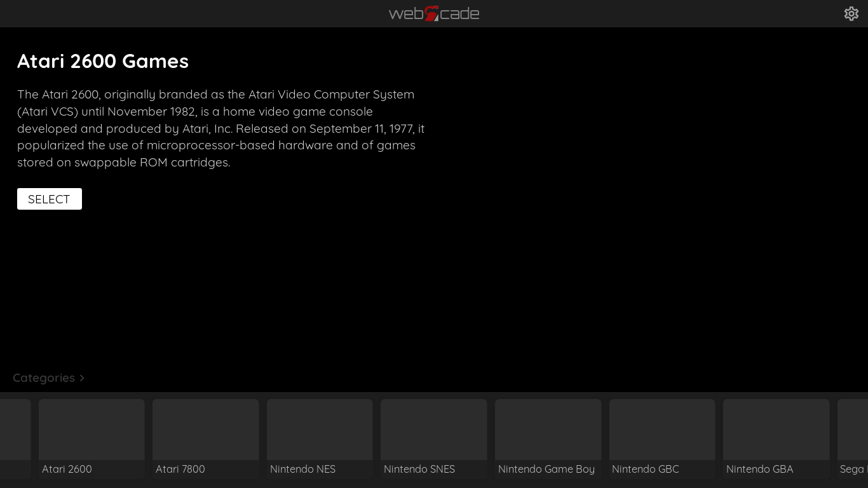Select the Nintendo GBC category thumbnail
Screen dimensions: 868x488
click(662, 430)
